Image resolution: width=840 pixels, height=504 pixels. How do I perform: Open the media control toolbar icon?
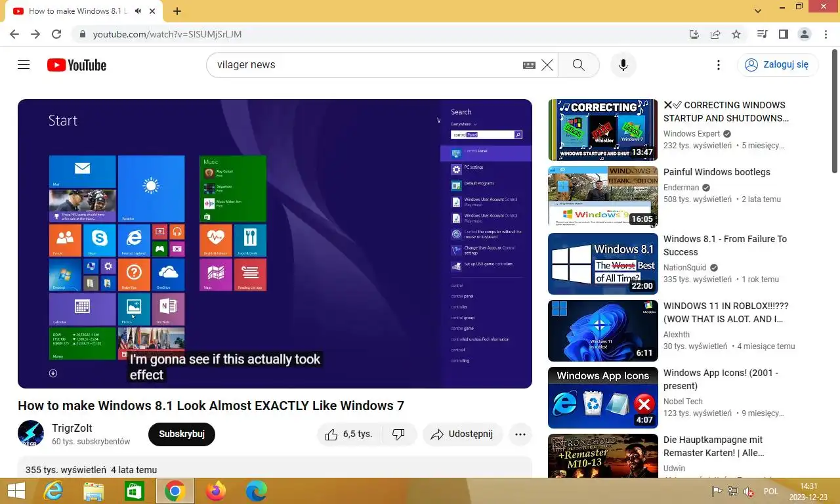tap(762, 34)
